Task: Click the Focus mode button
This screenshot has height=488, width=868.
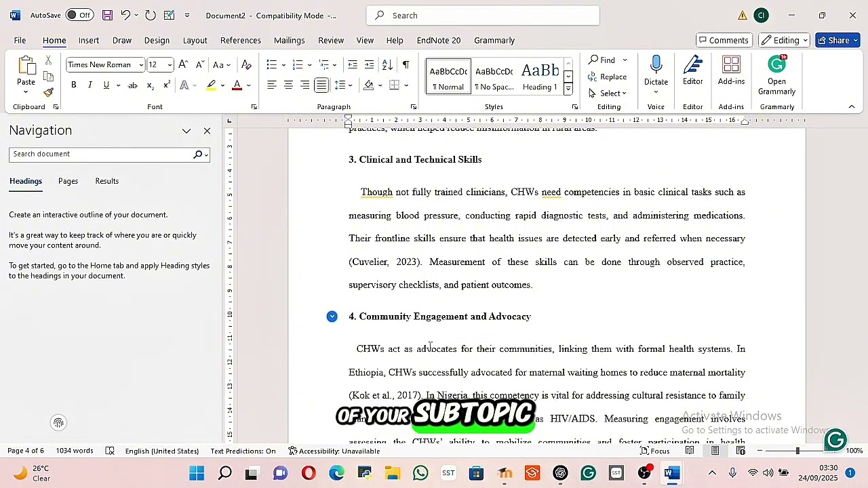Action: pos(655,451)
